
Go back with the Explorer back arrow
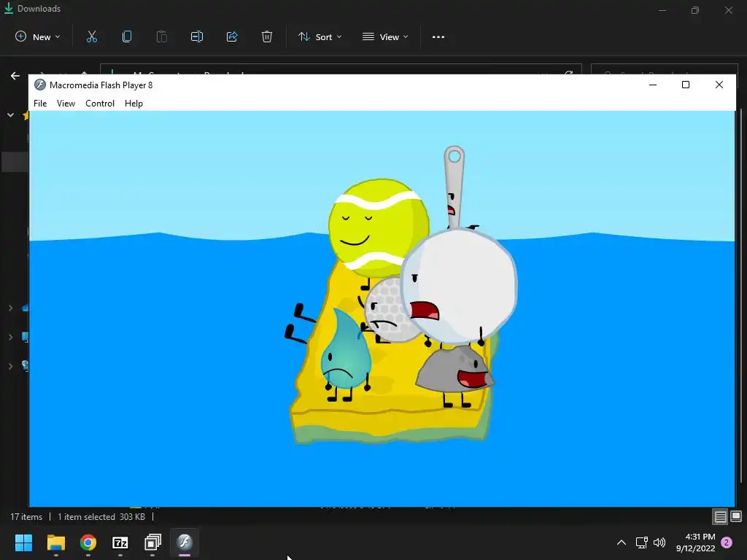(x=15, y=76)
